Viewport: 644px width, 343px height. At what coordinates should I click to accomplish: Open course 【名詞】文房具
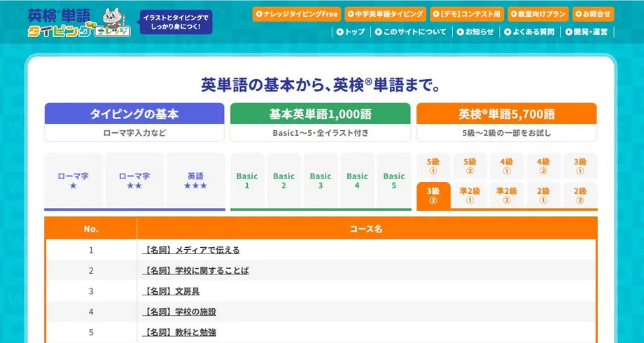171,290
